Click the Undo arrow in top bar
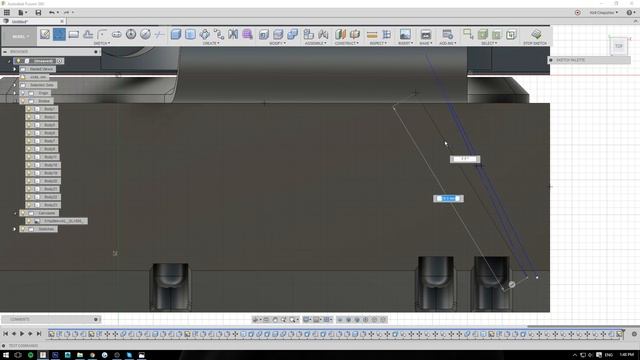Viewport: 640px width, 360px height. (51, 13)
